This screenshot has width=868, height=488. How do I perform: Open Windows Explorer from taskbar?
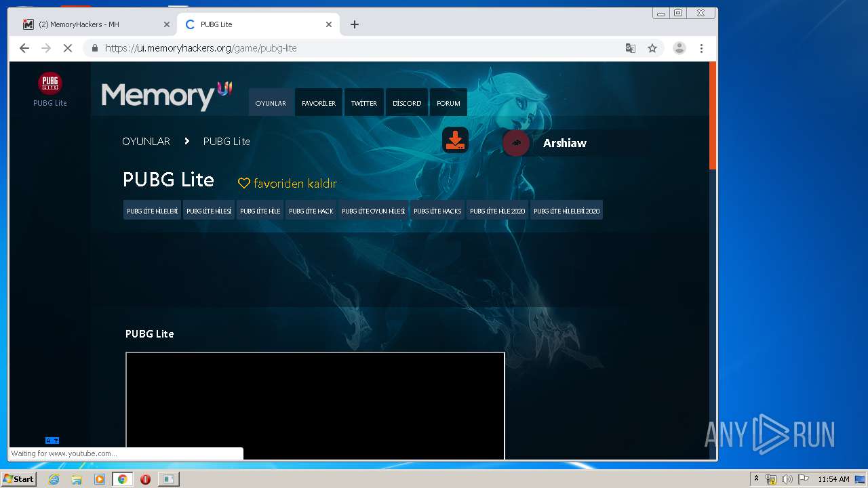click(77, 479)
